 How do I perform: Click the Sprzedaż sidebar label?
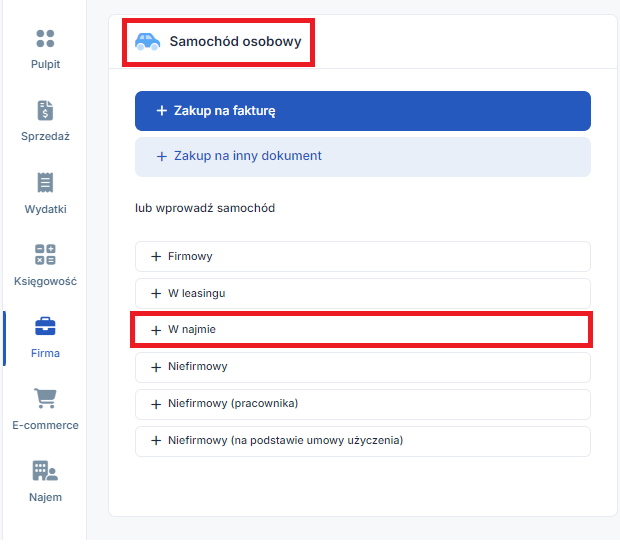pyautogui.click(x=45, y=136)
